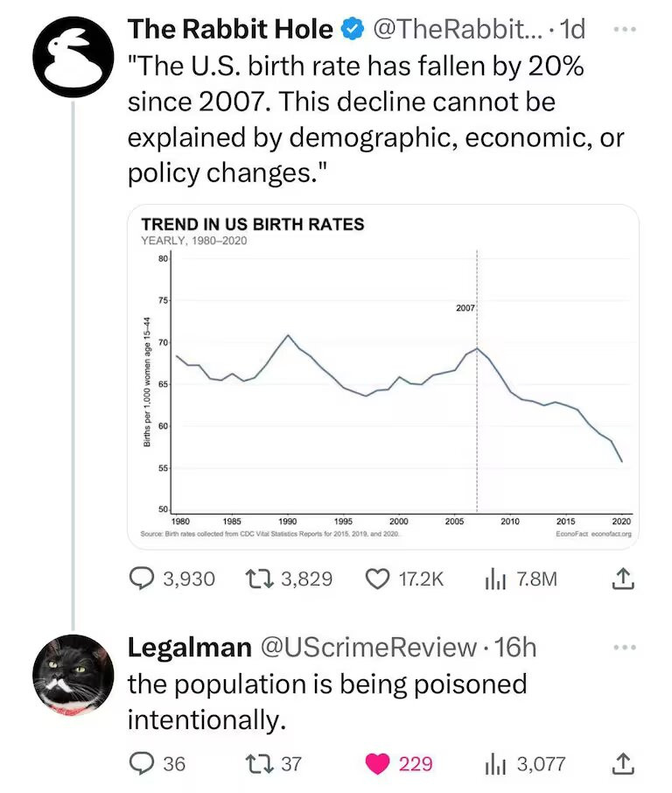Open The Rabbit Hole display name
This screenshot has height=793, width=672.
(x=230, y=30)
